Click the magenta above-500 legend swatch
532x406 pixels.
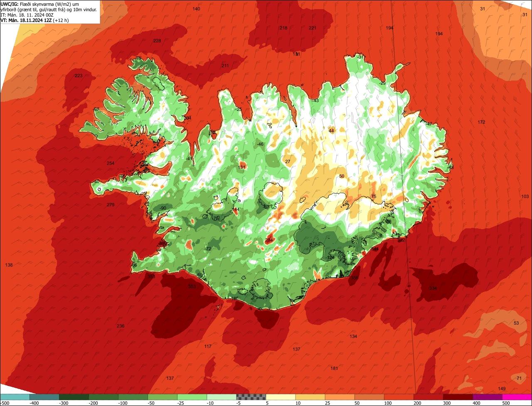(x=517, y=397)
